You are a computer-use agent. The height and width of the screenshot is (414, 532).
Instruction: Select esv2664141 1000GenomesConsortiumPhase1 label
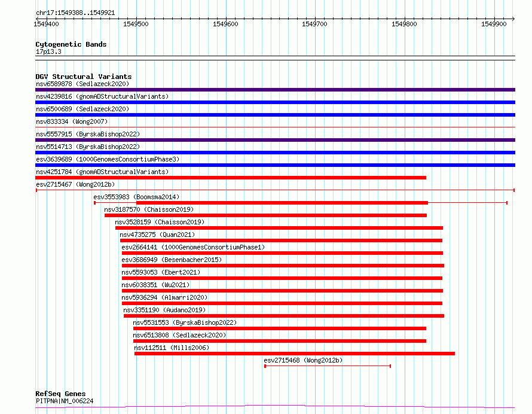[193, 247]
